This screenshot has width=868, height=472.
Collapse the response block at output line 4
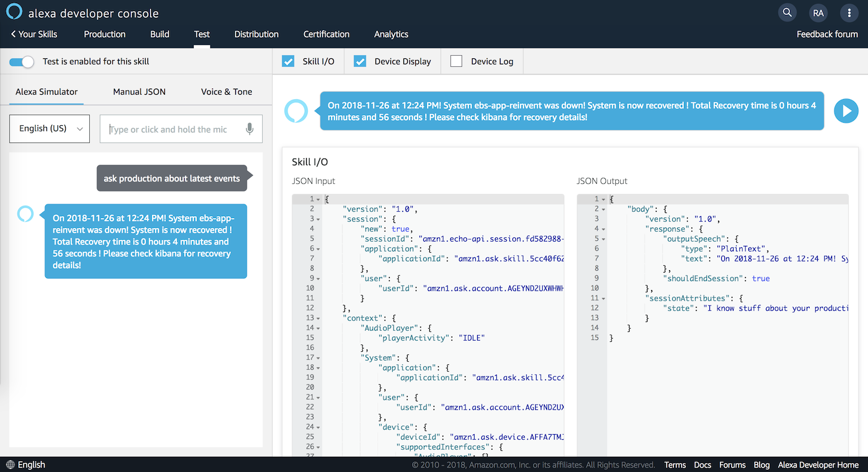coord(603,229)
